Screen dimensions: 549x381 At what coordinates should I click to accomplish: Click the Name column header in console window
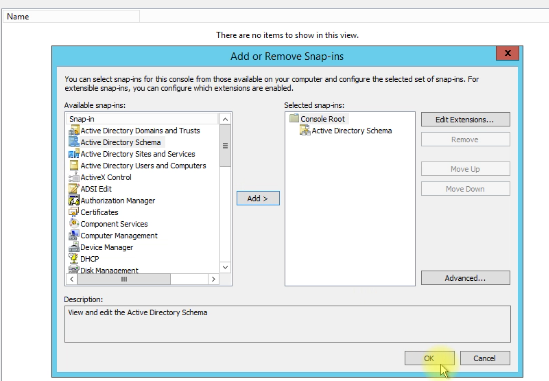(x=71, y=16)
